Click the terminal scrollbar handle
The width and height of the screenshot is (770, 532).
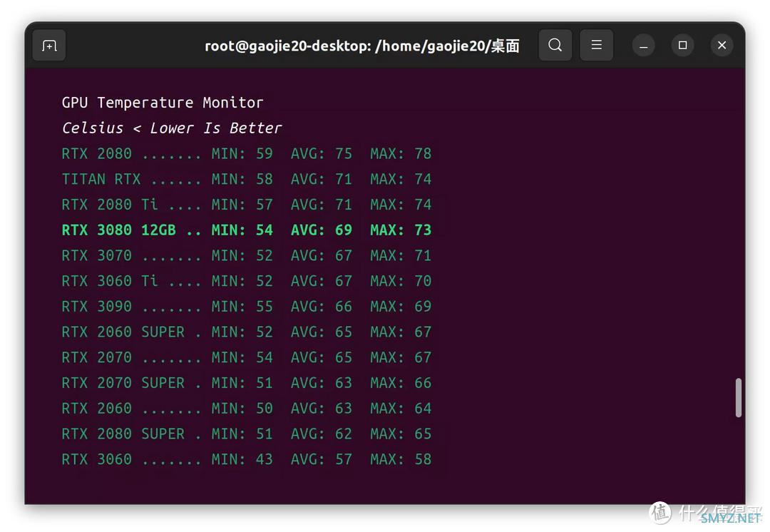click(x=738, y=397)
